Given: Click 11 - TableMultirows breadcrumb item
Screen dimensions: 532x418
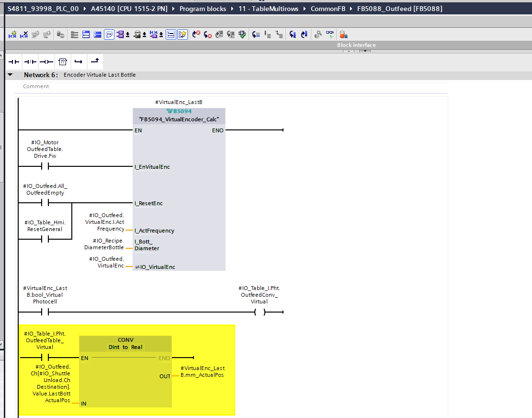Looking at the screenshot, I should (268, 9).
